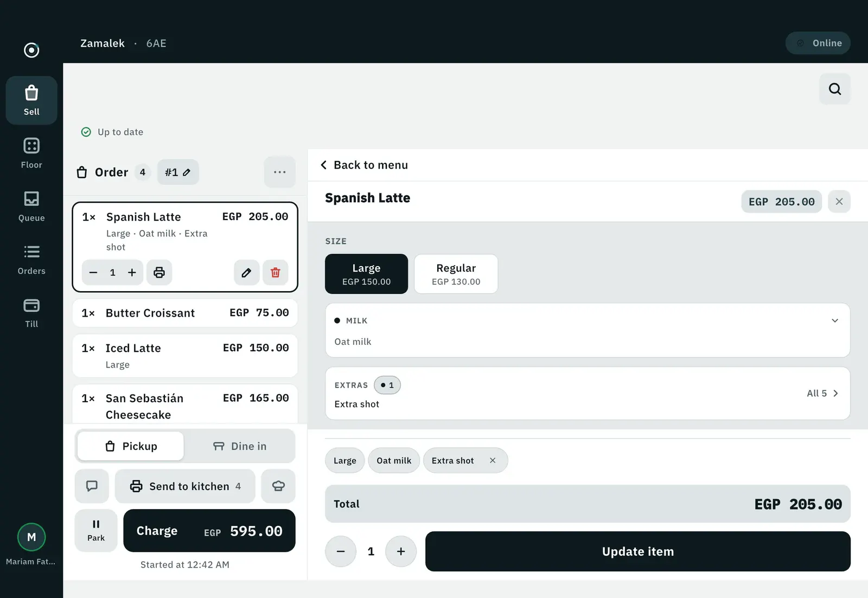Expand the Milk options dropdown
The width and height of the screenshot is (868, 598).
point(588,330)
